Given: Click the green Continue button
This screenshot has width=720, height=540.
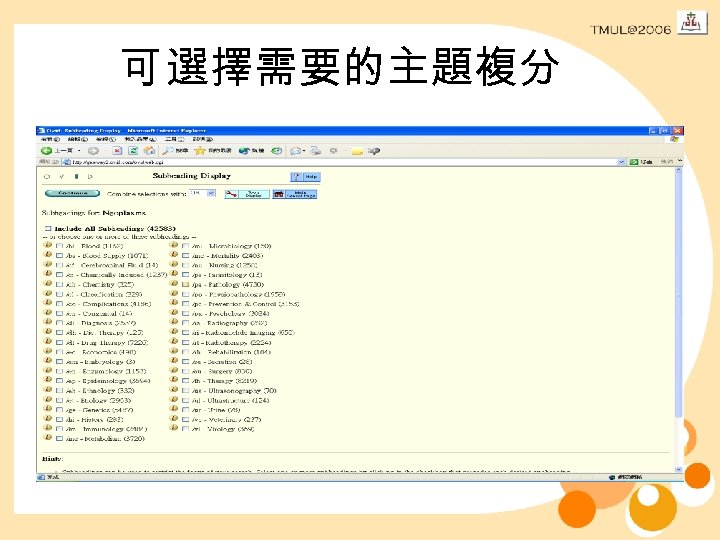Looking at the screenshot, I should coord(72,193).
